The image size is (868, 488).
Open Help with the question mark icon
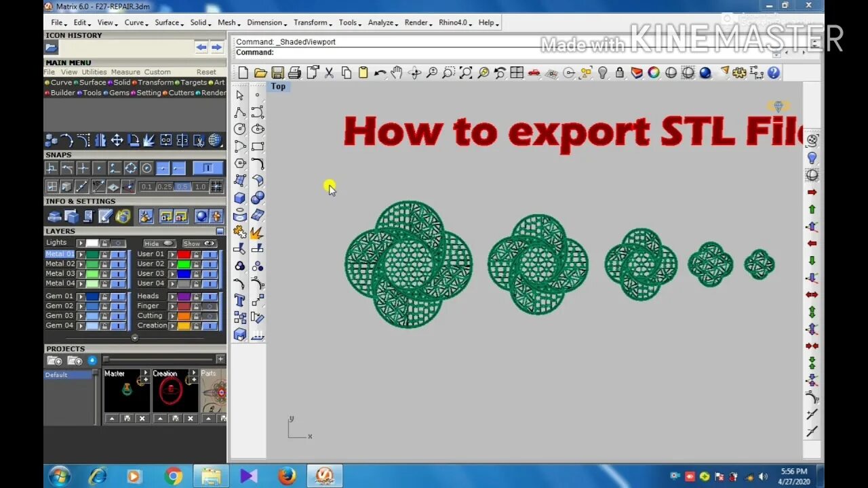(774, 73)
